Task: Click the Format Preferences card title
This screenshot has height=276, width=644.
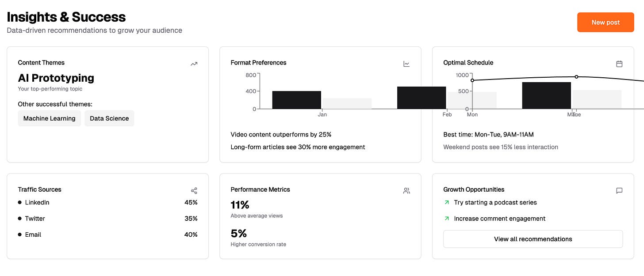Action: [x=258, y=62]
